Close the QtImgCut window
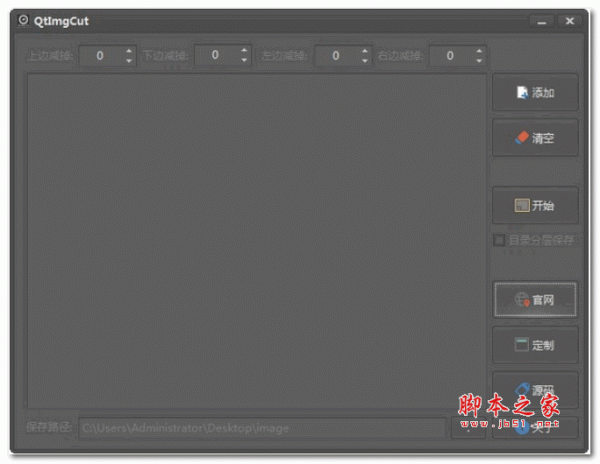Screen dimensions: 600x464 coord(570,21)
